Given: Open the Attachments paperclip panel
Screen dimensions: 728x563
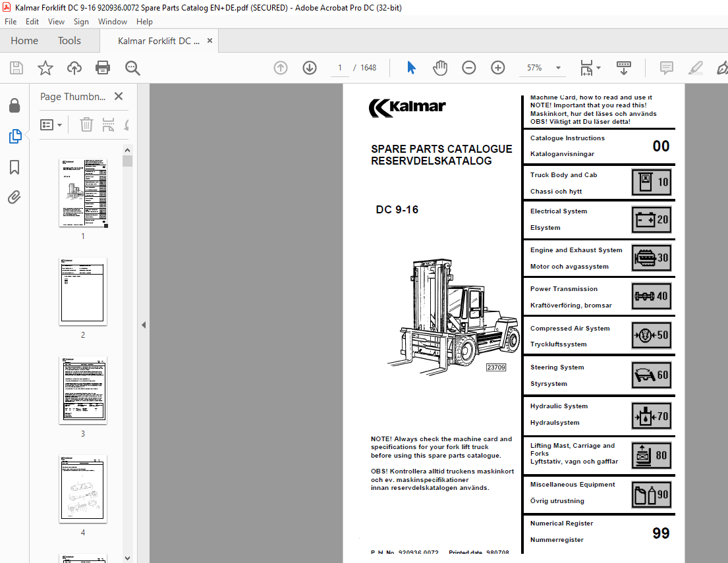Looking at the screenshot, I should pos(14,198).
